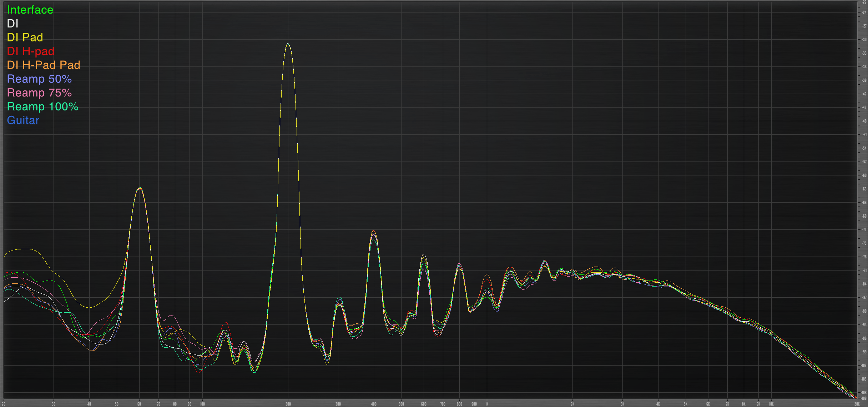
Task: Click the top of the 60 Hz peak
Action: 140,188
